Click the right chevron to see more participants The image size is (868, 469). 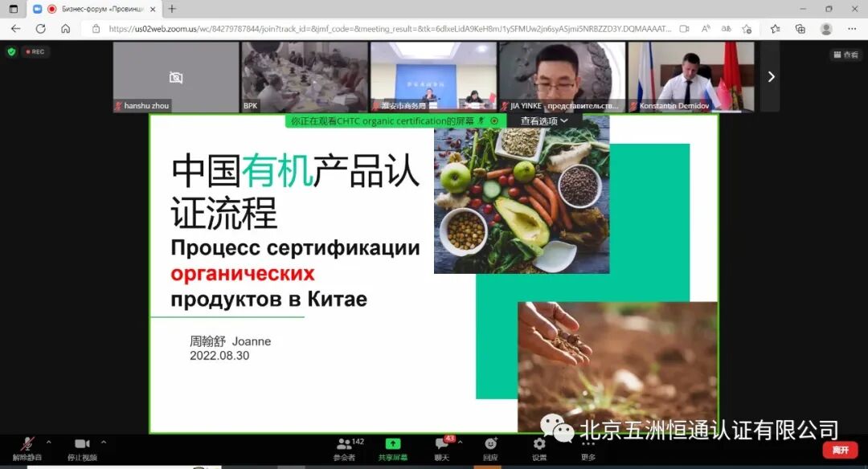pyautogui.click(x=771, y=77)
